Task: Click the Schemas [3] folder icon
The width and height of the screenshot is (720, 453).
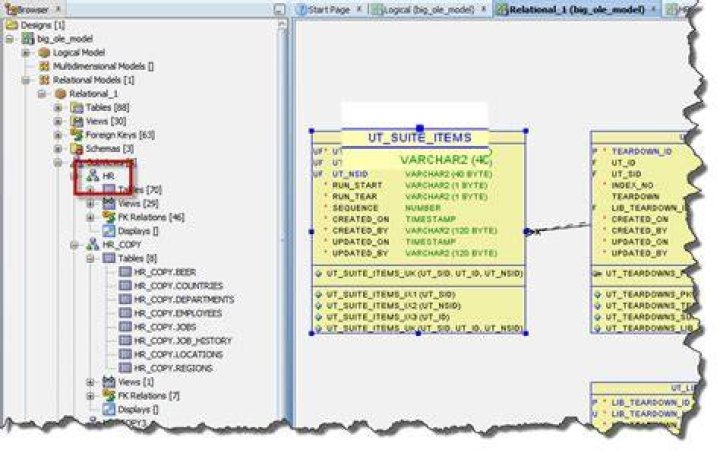Action: (76, 149)
